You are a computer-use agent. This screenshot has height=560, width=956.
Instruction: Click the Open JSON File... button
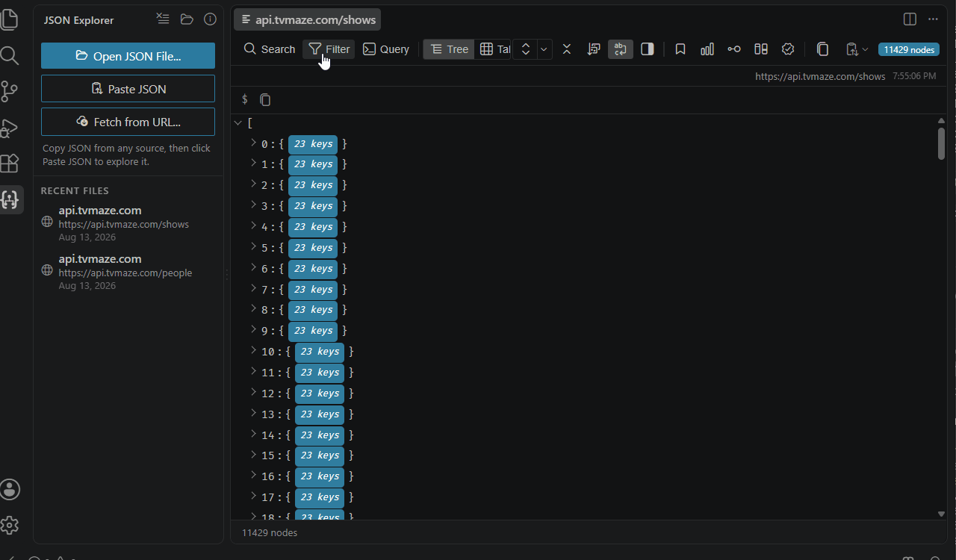128,56
